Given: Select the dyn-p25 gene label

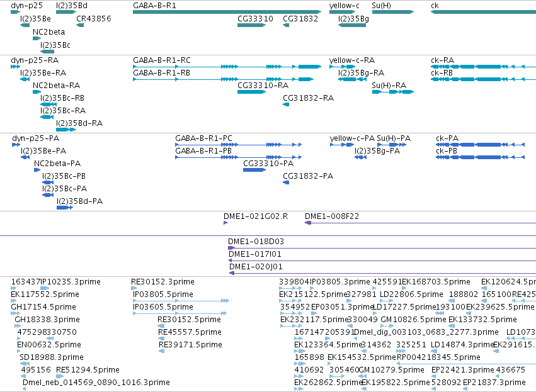Looking at the screenshot, I should pos(26,6).
